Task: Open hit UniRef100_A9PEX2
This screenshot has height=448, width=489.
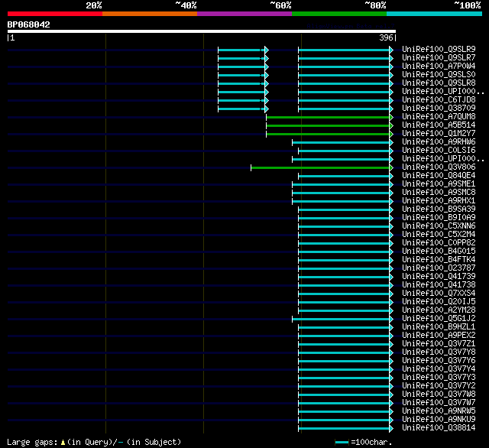Action: pos(439,336)
